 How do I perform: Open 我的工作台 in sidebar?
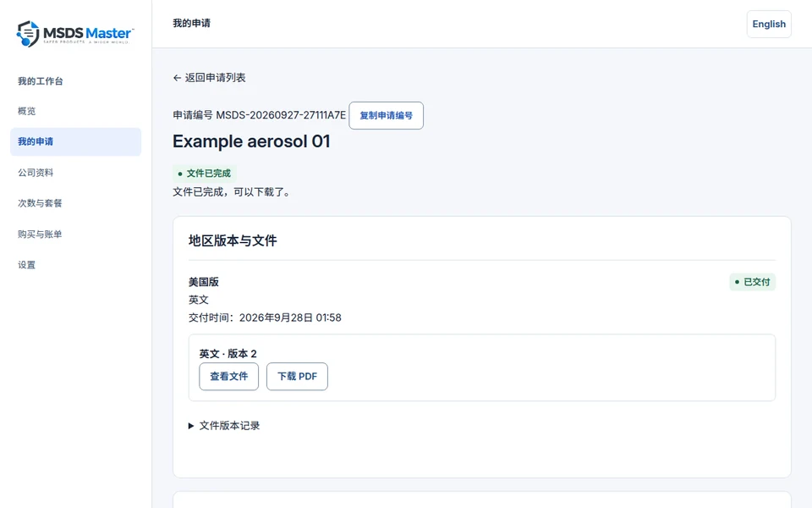(41, 81)
